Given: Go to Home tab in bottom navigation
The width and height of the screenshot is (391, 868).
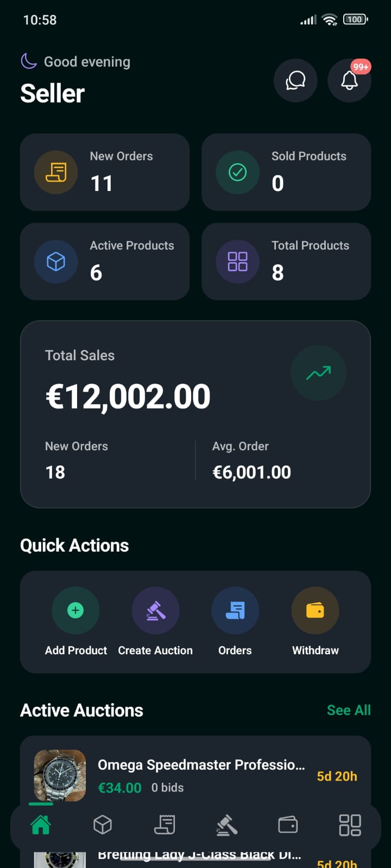Looking at the screenshot, I should (41, 825).
